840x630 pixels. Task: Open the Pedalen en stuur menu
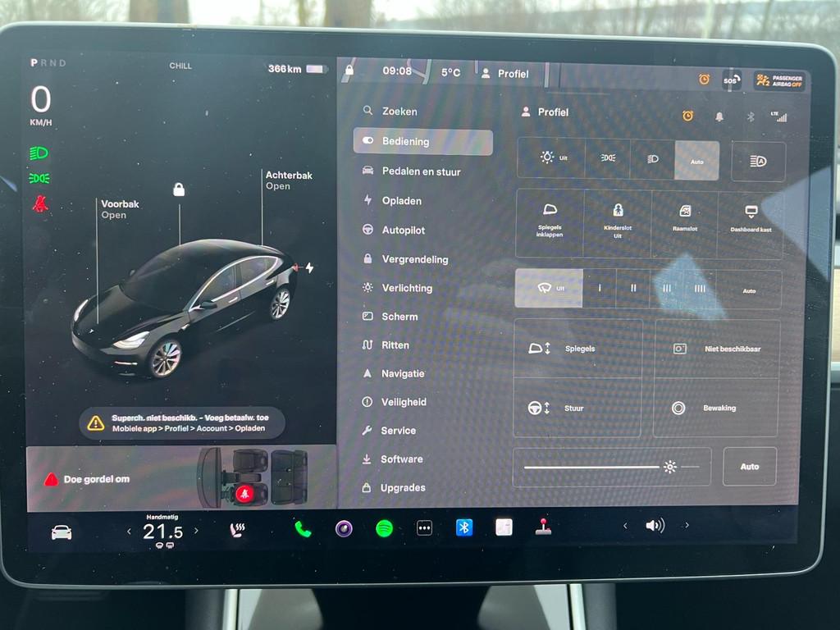[421, 171]
